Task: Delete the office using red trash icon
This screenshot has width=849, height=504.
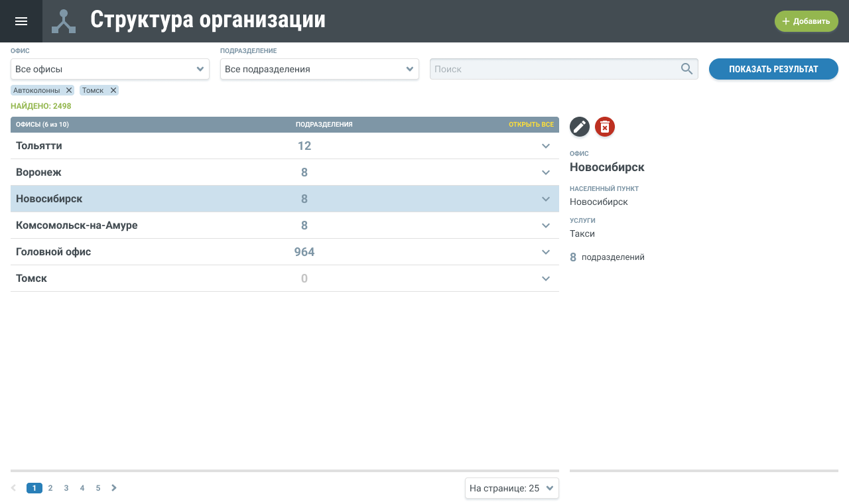Action: click(605, 127)
